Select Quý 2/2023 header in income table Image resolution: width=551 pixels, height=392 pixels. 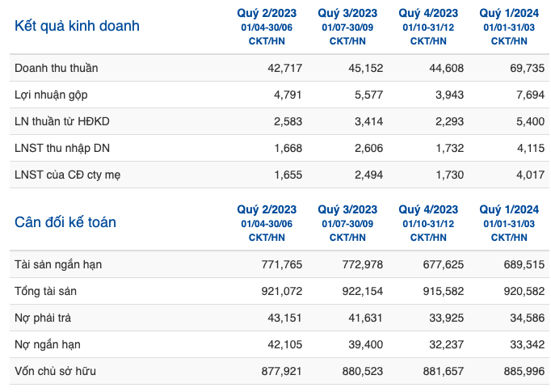267,14
